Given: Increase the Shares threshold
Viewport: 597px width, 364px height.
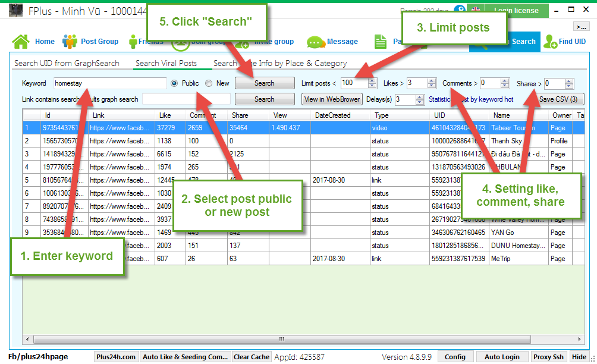Looking at the screenshot, I should [569, 81].
